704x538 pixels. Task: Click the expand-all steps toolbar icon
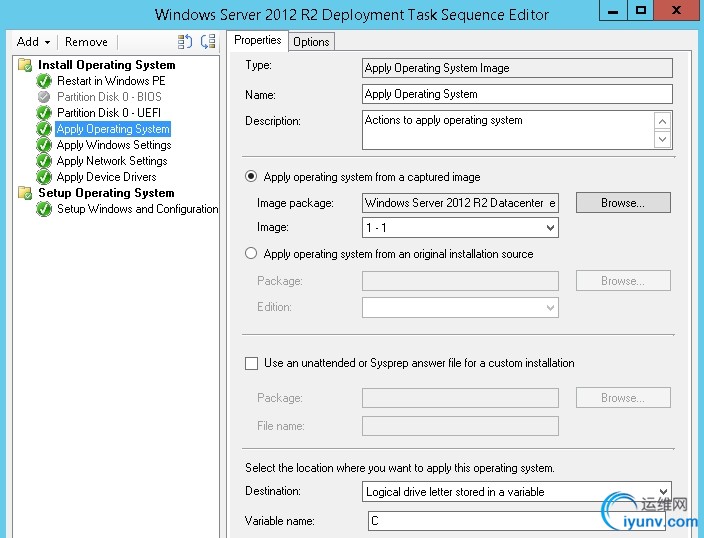click(185, 42)
